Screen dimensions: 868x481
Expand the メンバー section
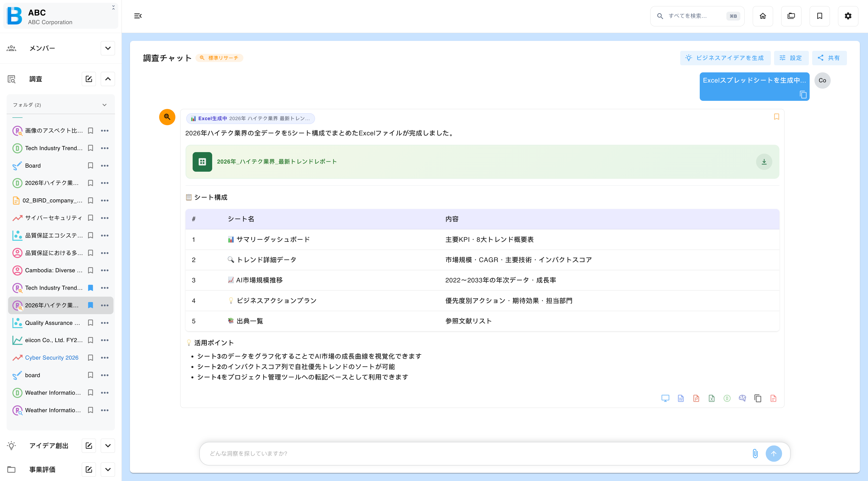(108, 48)
